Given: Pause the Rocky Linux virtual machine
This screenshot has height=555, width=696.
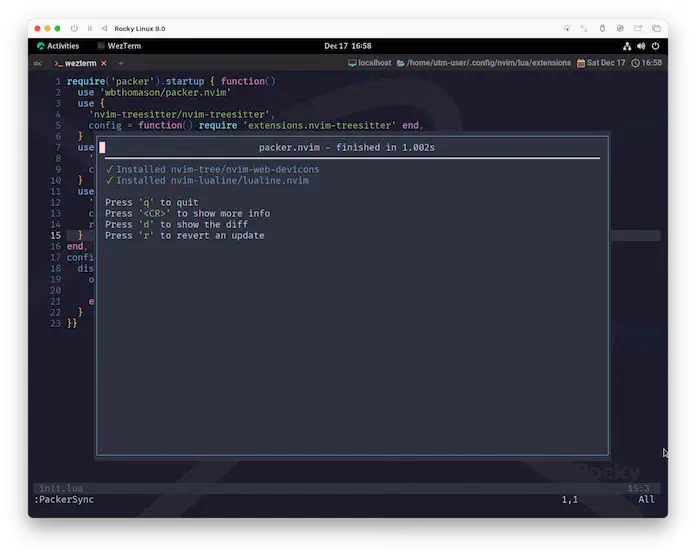Looking at the screenshot, I should [x=90, y=28].
